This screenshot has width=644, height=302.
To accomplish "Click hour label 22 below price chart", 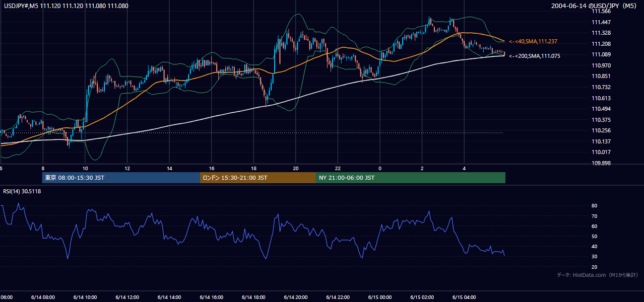I will (338, 169).
